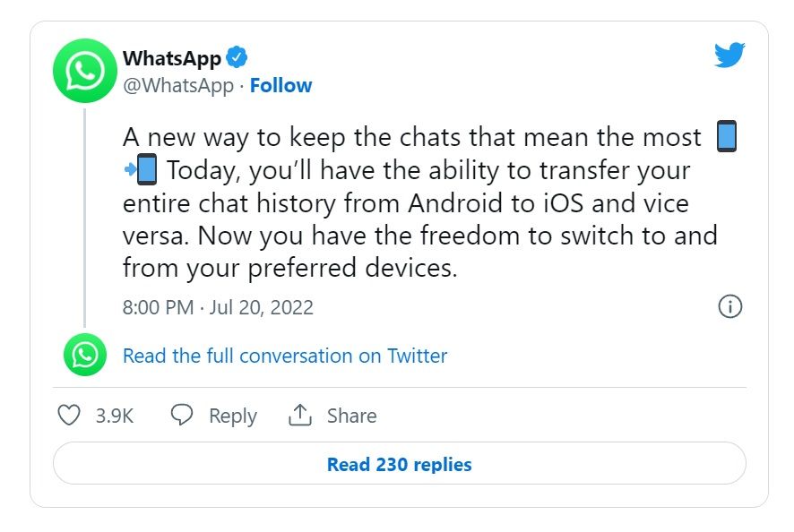Click the phone-with-arrow emoji
Screen dimensions: 794x532
click(141, 170)
